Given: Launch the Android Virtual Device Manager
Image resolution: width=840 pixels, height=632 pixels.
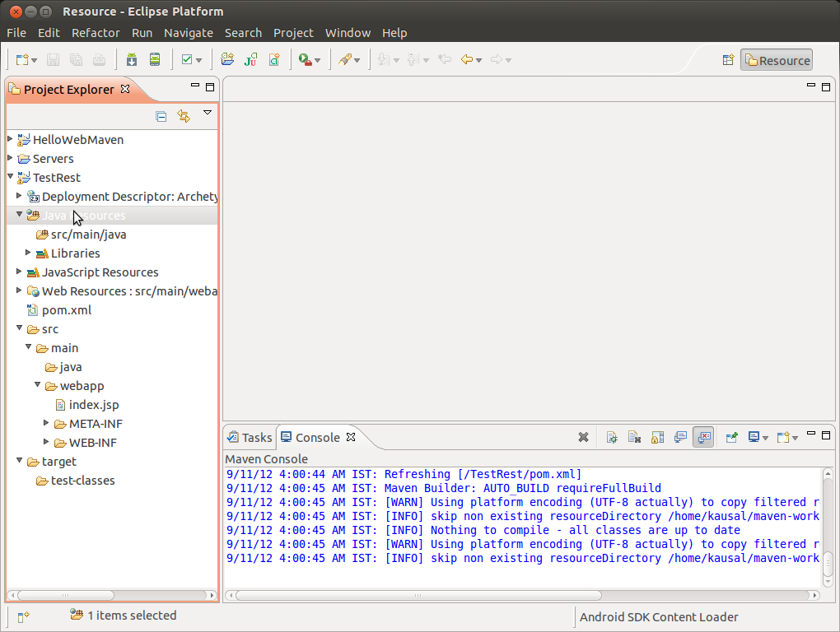Looking at the screenshot, I should pos(154,59).
